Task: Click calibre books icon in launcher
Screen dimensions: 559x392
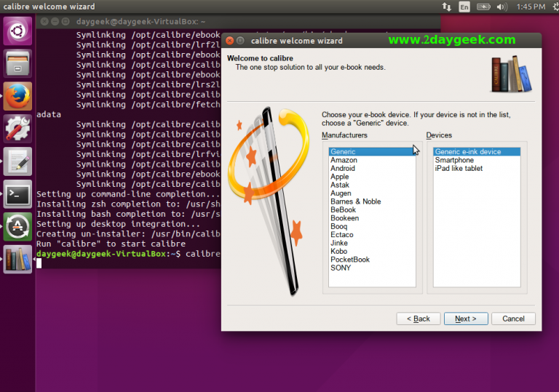Action: (x=17, y=260)
